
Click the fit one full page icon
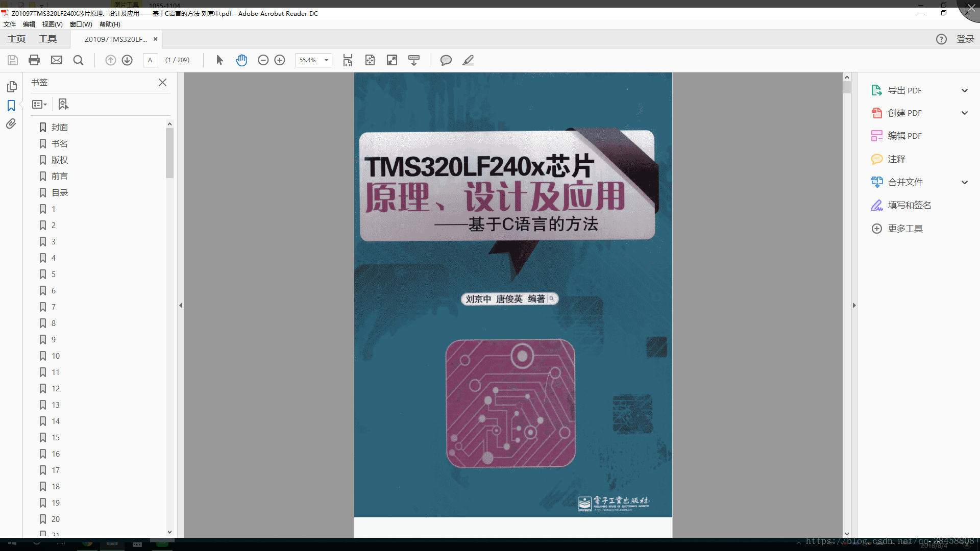tap(370, 60)
